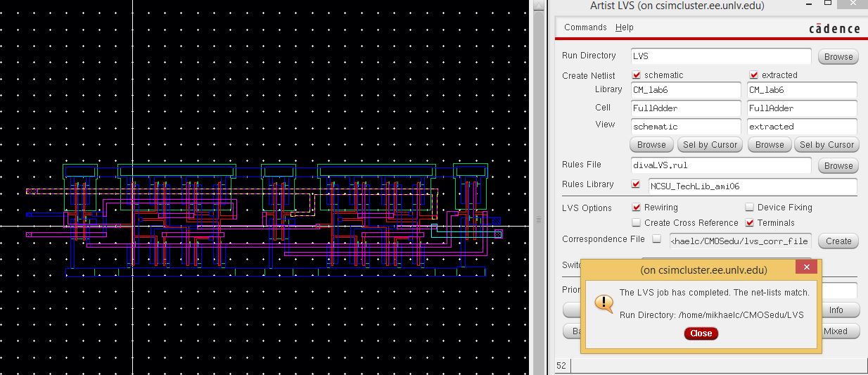Image resolution: width=868 pixels, height=375 pixels.
Task: Click the Rules File field containing divaLVS.rul
Action: (x=720, y=166)
